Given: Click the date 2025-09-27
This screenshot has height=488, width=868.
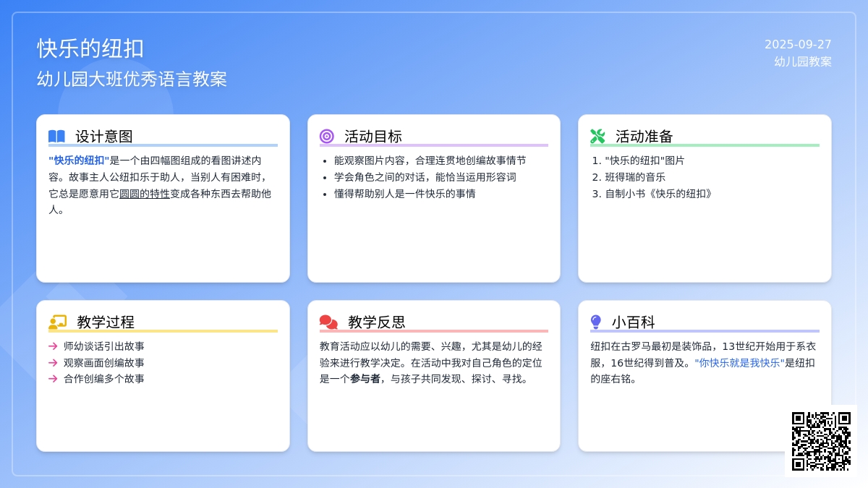Looking at the screenshot, I should [798, 45].
